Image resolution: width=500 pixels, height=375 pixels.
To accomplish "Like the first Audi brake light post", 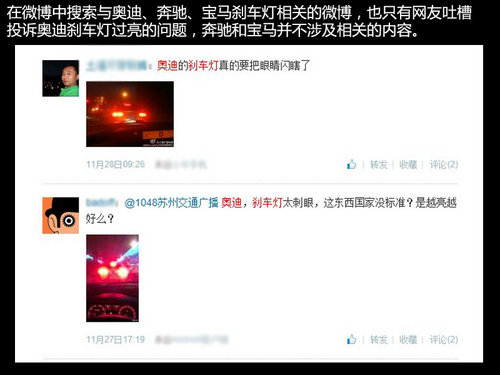I will 352,164.
